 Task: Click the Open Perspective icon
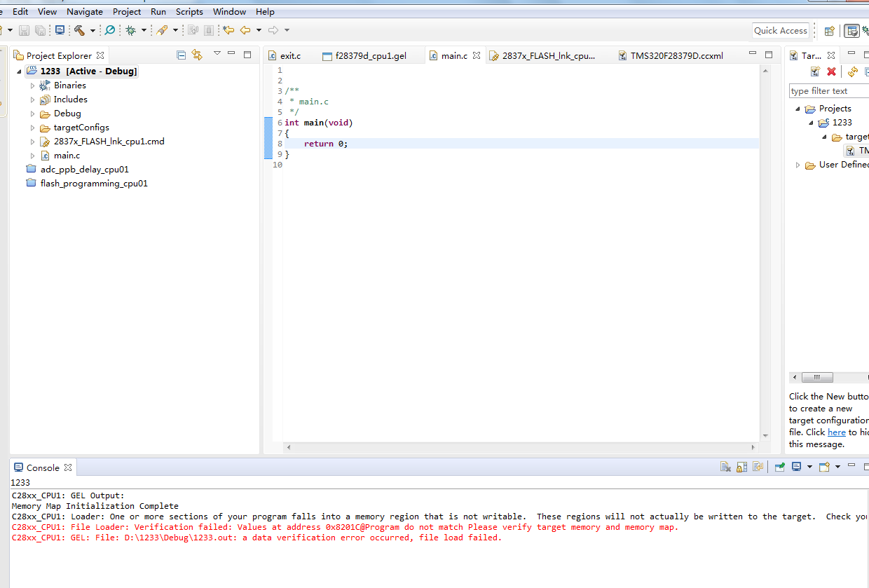click(829, 30)
